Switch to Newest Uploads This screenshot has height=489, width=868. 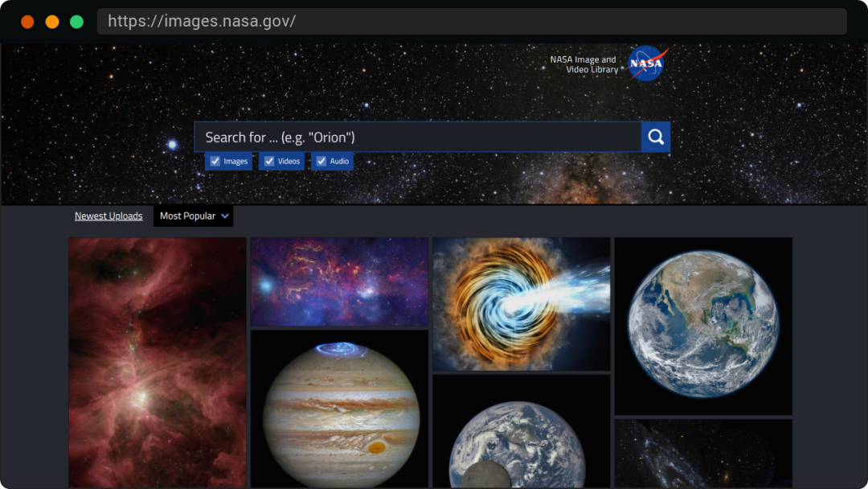pos(108,216)
